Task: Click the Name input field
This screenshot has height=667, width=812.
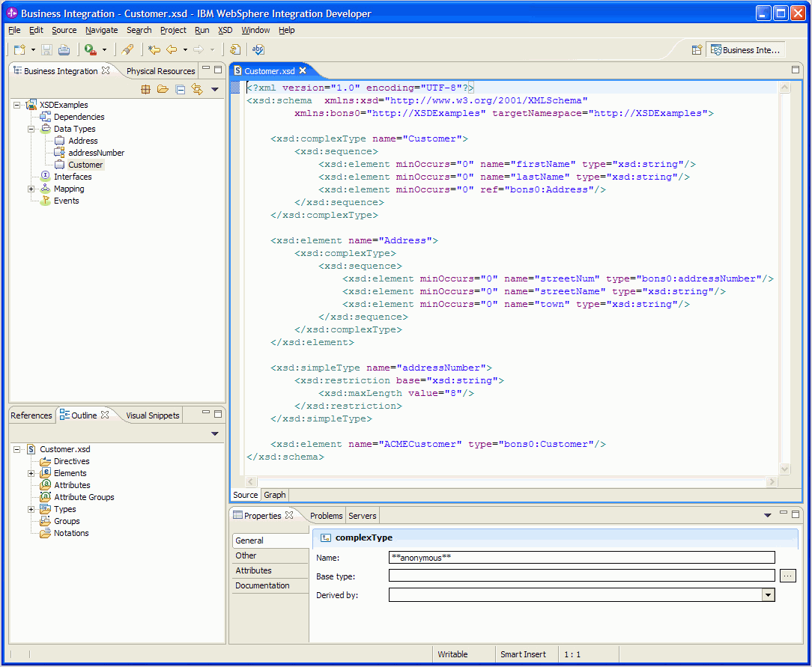Action: [x=581, y=558]
